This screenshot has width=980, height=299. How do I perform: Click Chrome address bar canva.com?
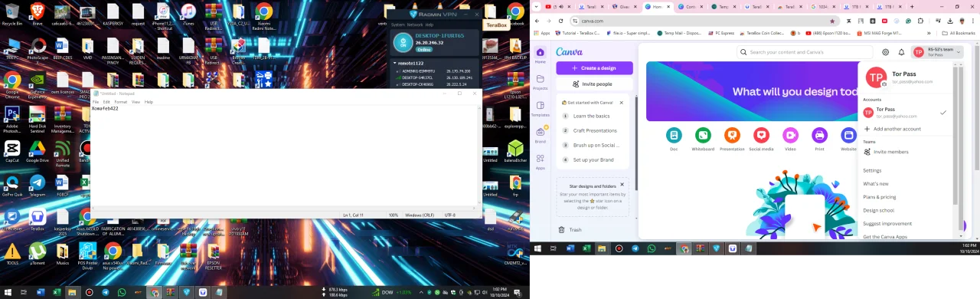pyautogui.click(x=704, y=21)
